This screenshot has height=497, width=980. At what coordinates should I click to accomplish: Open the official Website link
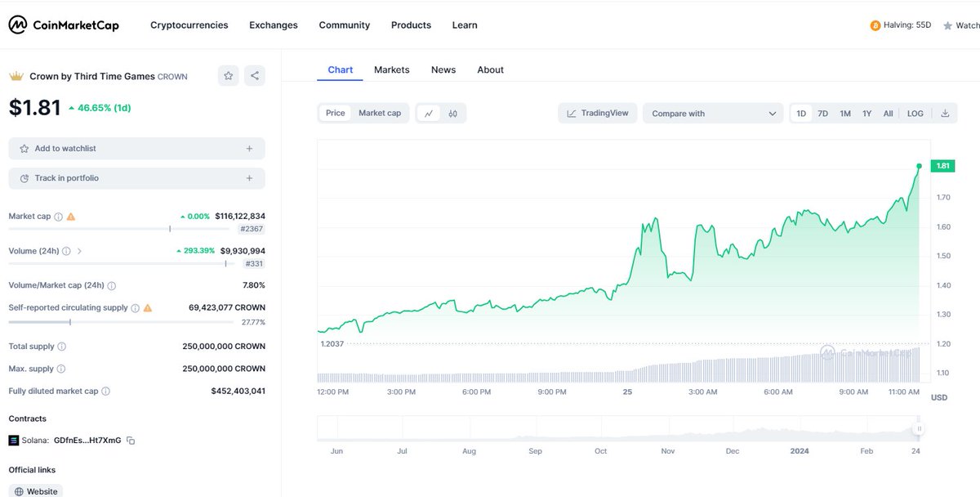point(36,491)
